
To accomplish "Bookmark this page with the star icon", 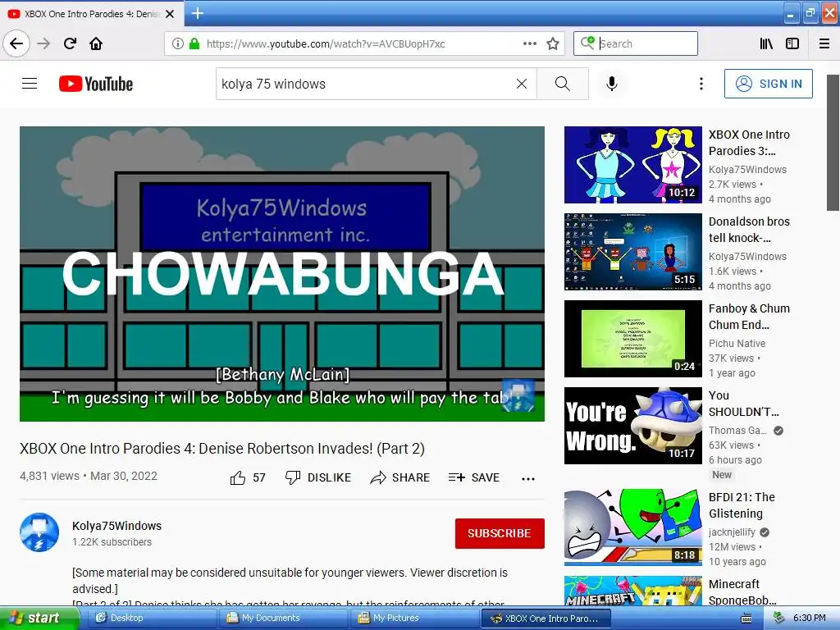I will point(553,43).
